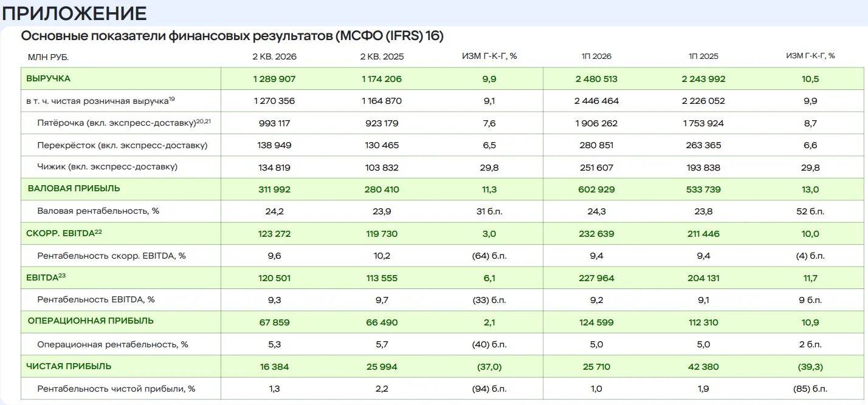Screen dimensions: 868x405
Task: Click the "СКОРР. EBITDA" row label
Action: coord(64,233)
